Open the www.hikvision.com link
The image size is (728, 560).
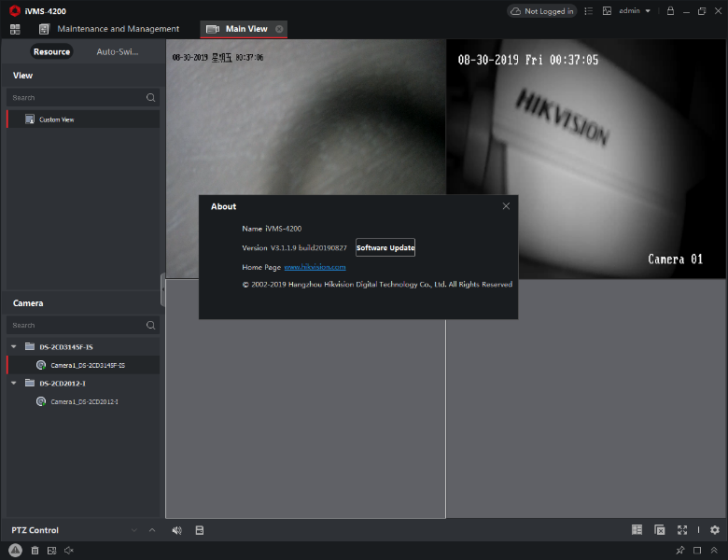point(315,267)
